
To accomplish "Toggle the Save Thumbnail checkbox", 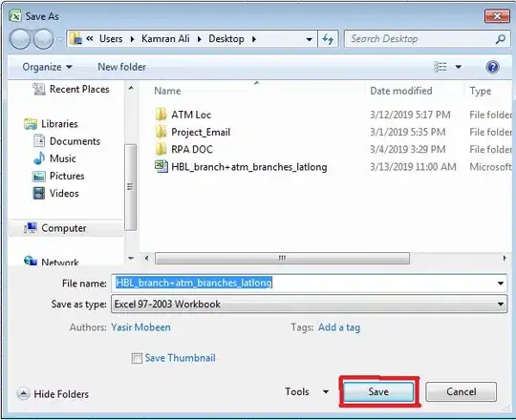I will click(x=137, y=358).
